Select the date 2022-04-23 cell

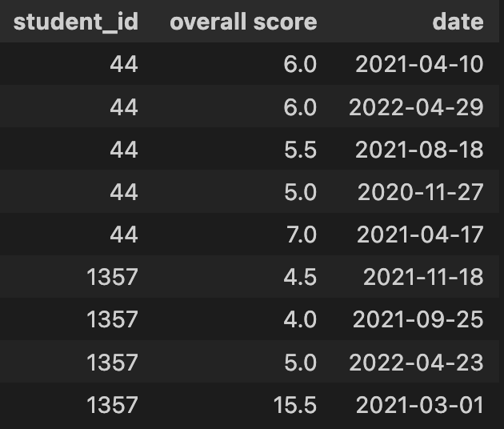click(416, 363)
